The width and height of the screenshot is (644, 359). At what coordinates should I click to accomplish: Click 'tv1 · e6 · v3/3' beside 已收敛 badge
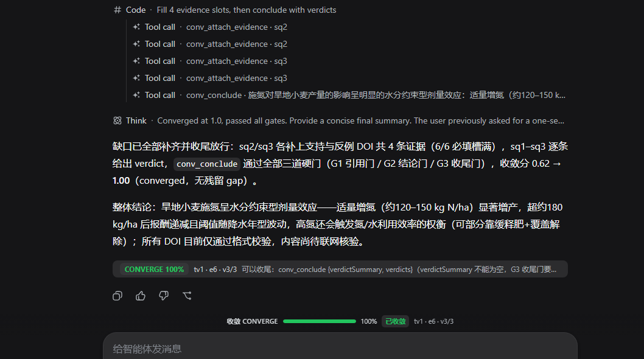point(434,321)
